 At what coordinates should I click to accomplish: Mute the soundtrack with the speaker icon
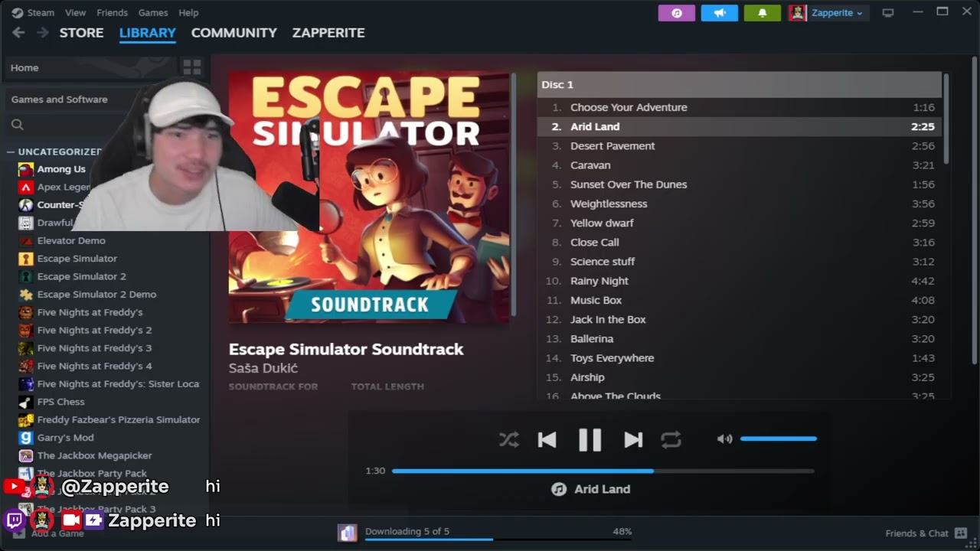[x=724, y=439]
